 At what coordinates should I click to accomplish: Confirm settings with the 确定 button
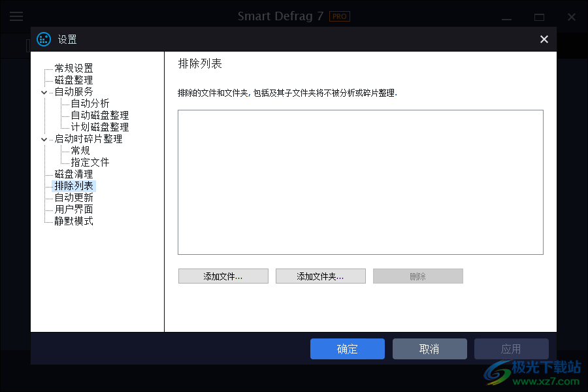click(348, 349)
